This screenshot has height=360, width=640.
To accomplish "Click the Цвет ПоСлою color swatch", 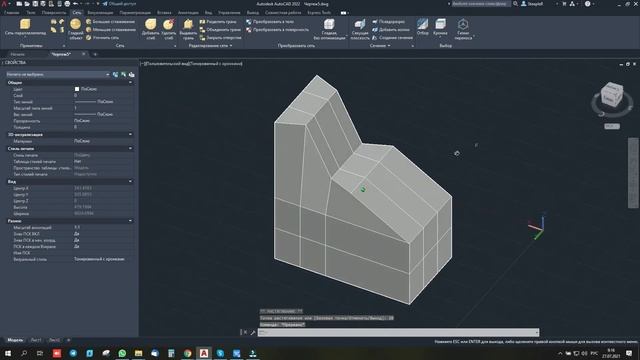I will (x=77, y=89).
